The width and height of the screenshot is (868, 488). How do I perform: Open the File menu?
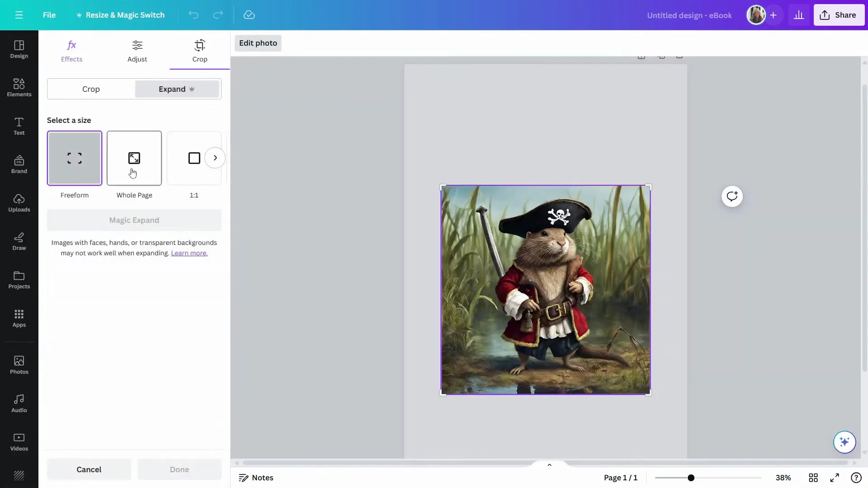coord(49,15)
